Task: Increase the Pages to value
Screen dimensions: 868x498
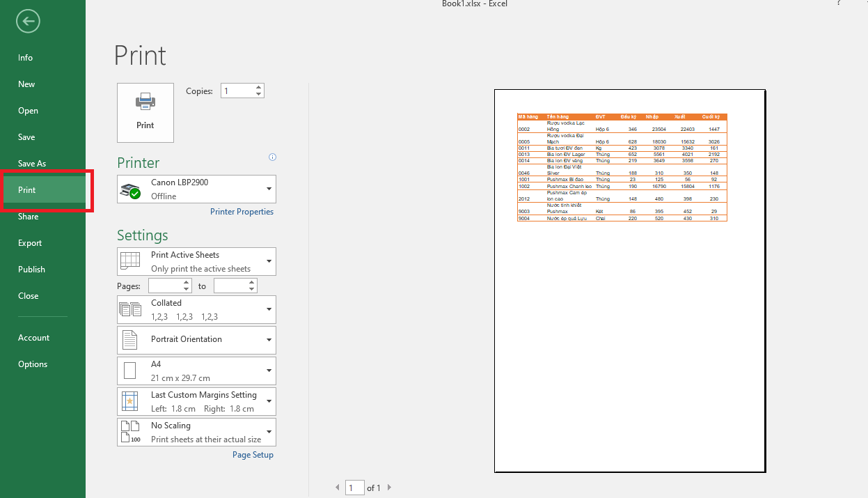Action: 252,282
